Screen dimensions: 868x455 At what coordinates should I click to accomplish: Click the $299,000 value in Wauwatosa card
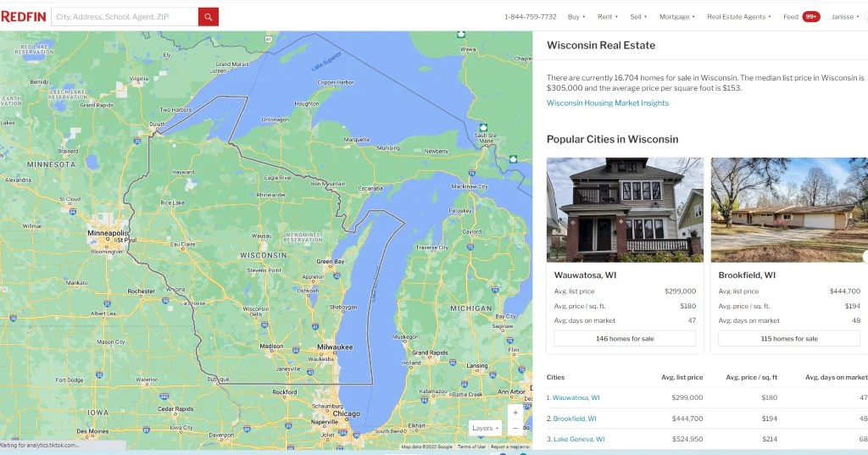(x=681, y=291)
